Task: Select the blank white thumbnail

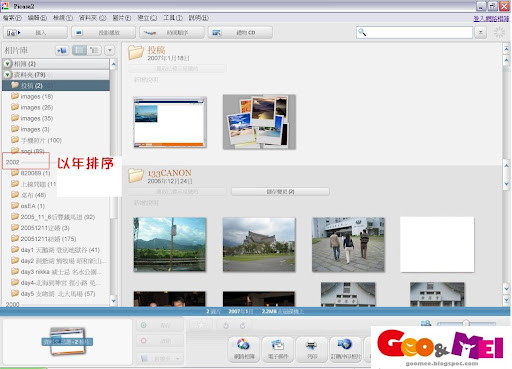Action: (x=437, y=244)
